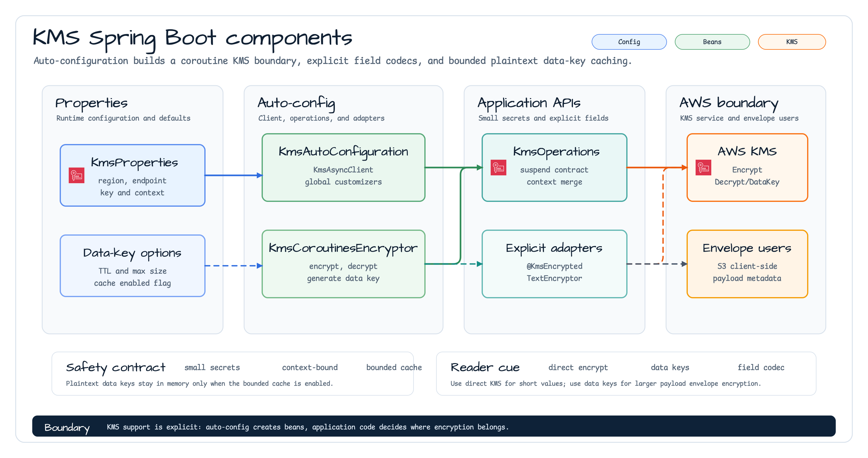Click 'TTL and max size' text
Image resolution: width=868 pixels, height=458 pixels.
click(x=132, y=271)
